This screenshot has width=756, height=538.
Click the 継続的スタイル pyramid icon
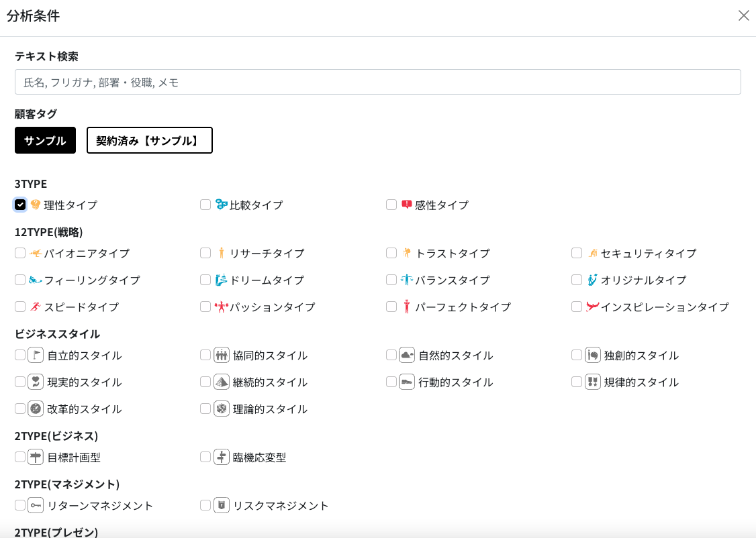point(222,382)
